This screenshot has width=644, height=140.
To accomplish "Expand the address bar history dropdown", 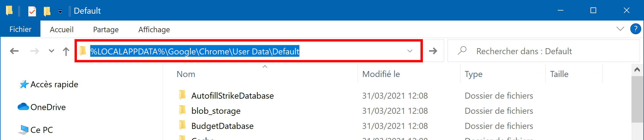I will (x=410, y=51).
